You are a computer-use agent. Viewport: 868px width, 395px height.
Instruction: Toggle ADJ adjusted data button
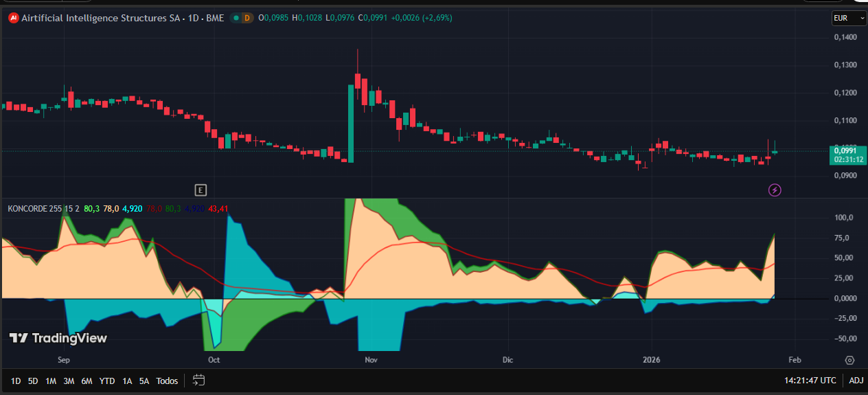coord(856,380)
